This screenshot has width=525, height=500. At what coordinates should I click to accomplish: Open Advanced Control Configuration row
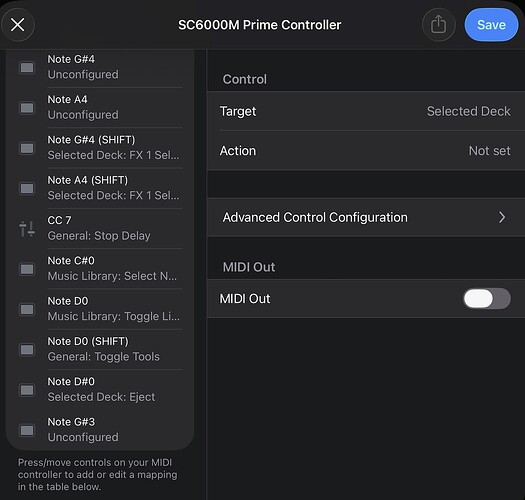tap(366, 217)
